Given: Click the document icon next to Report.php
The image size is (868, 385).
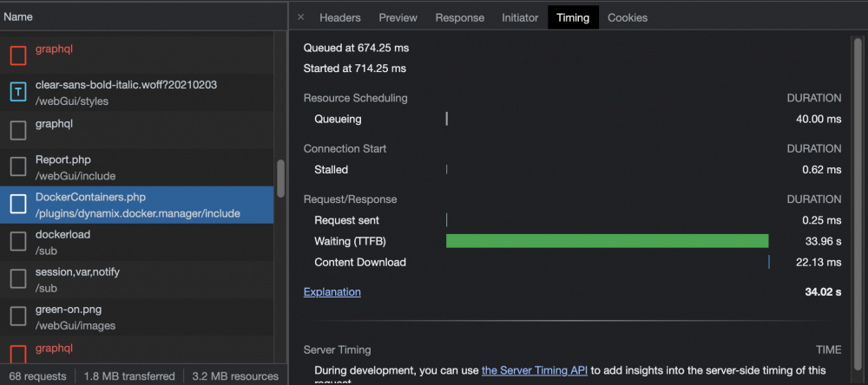Looking at the screenshot, I should (x=18, y=167).
